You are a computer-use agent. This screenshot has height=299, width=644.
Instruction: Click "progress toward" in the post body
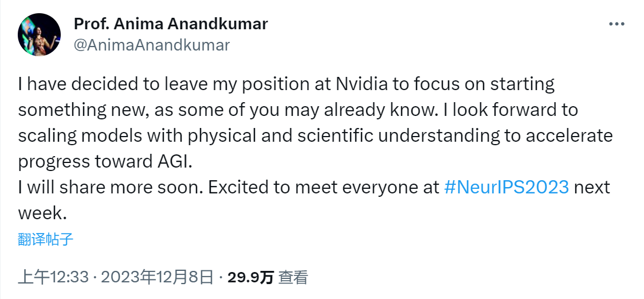[x=80, y=161]
